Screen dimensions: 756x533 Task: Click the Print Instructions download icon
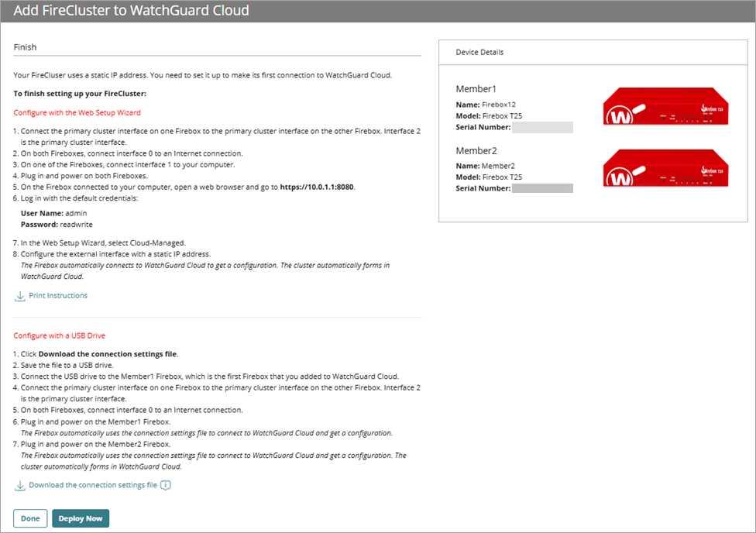tap(20, 296)
